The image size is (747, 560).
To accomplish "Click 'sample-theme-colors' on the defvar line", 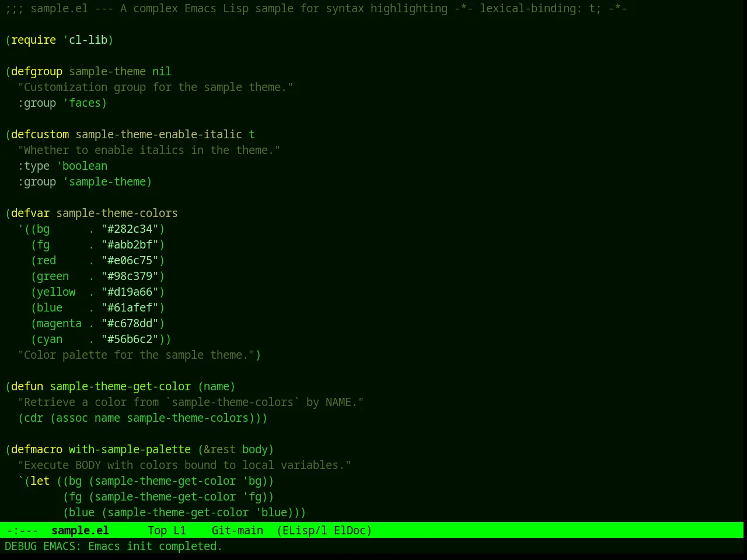I will (x=117, y=213).
